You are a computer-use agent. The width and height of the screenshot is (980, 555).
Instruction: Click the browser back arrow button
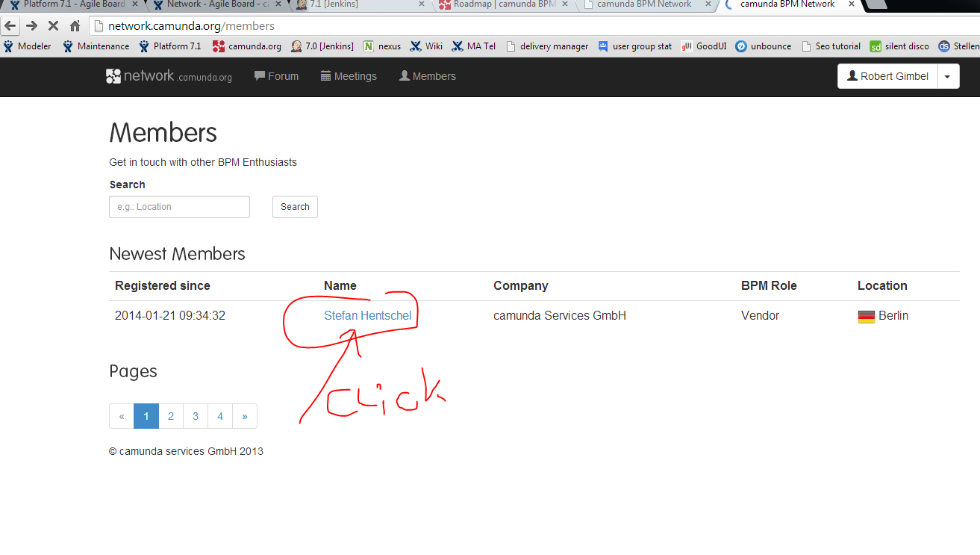(x=10, y=26)
